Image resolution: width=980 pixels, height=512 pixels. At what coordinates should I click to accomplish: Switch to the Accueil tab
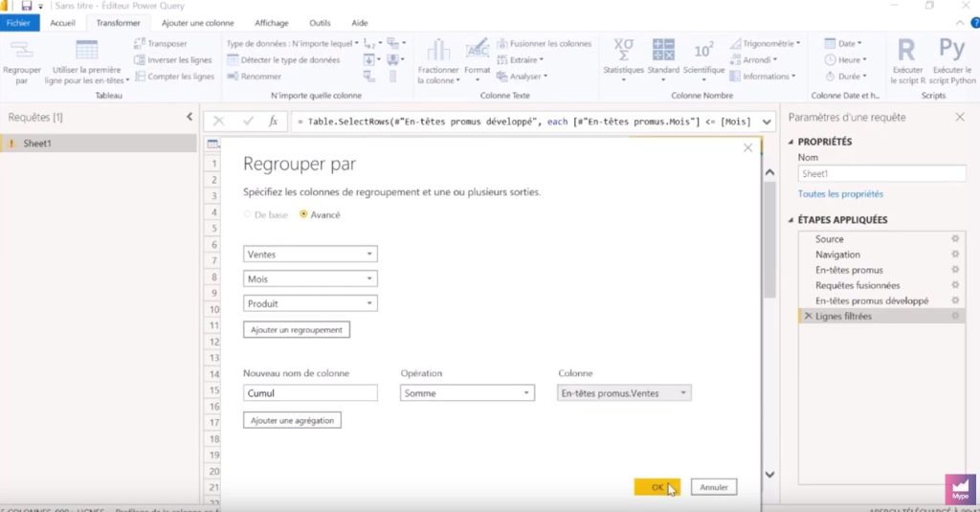[62, 23]
